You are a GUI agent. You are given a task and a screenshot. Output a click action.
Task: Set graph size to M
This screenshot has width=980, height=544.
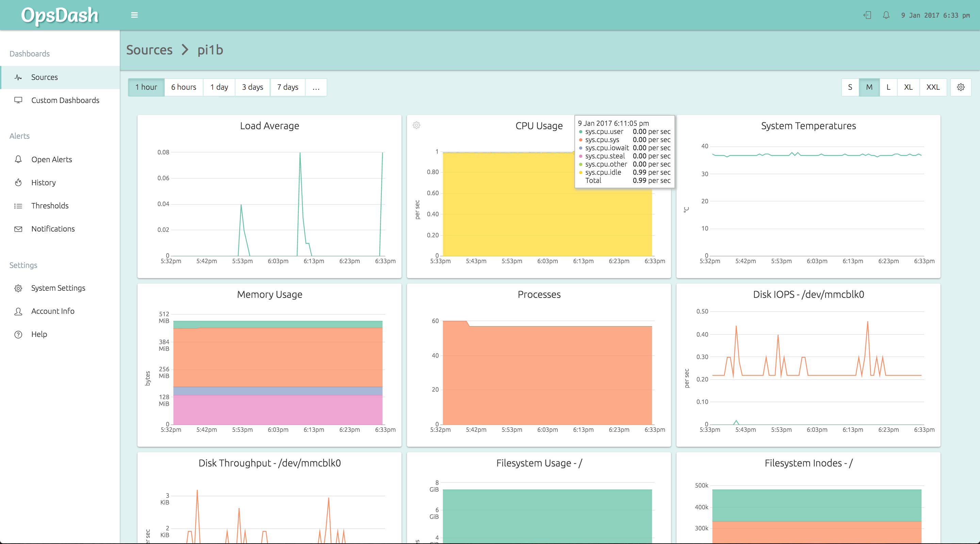point(869,87)
